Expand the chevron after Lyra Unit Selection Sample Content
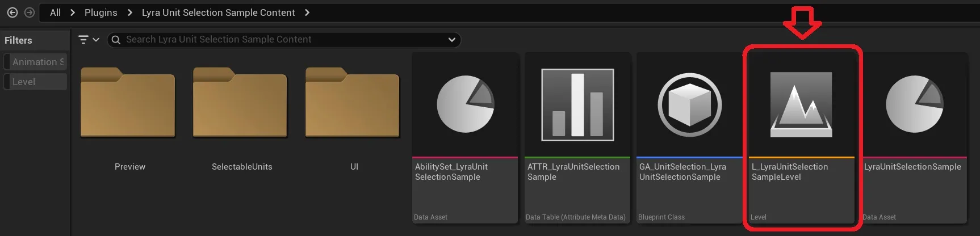The image size is (980, 236). click(x=307, y=12)
